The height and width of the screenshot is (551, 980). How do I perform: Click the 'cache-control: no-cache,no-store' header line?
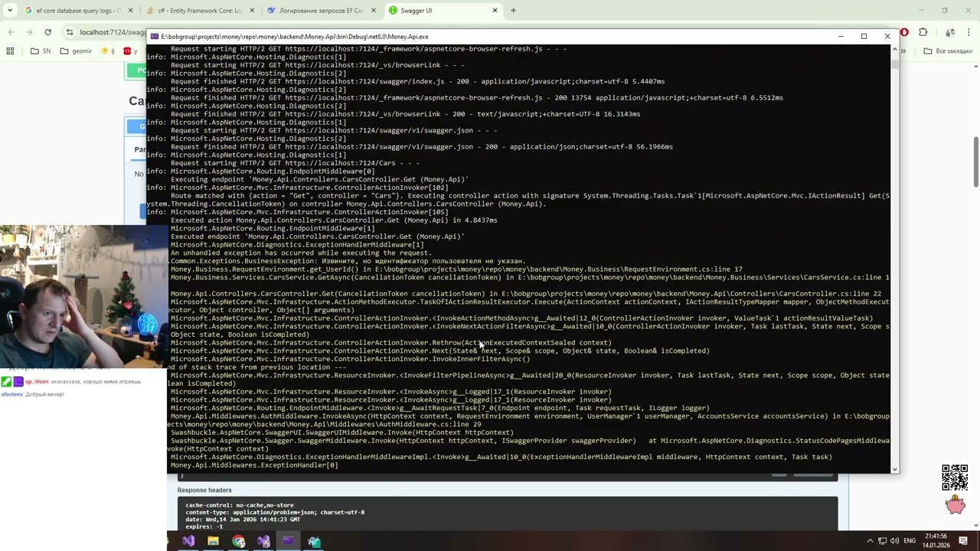(x=240, y=505)
